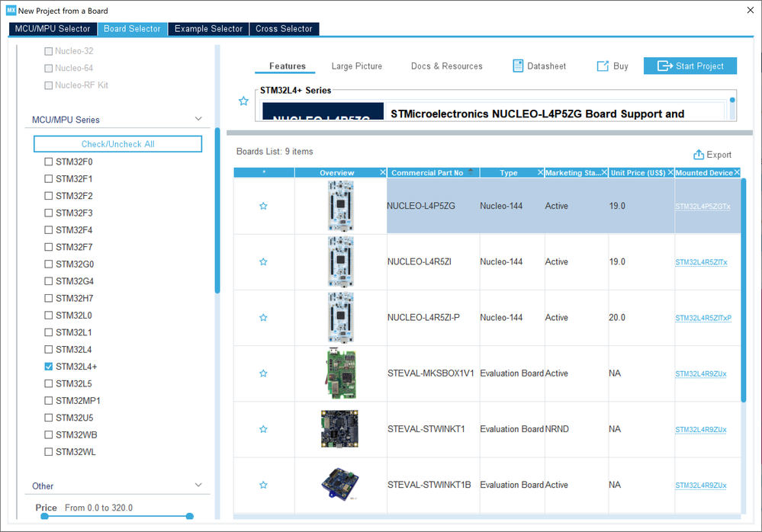Select the STM32L5 series checkbox
Viewport: 762px width, 532px height.
(x=49, y=383)
